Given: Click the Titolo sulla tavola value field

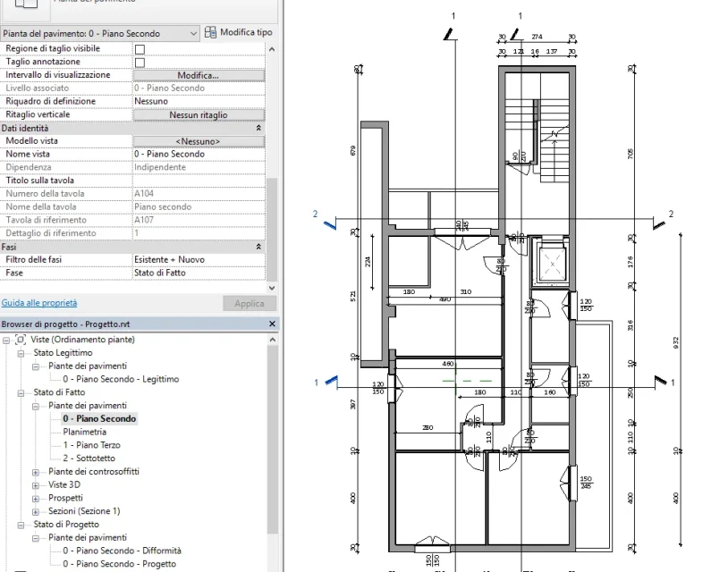Looking at the screenshot, I should click(x=199, y=181).
